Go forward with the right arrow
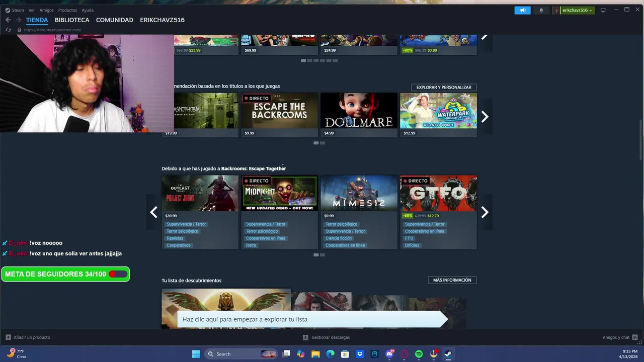Viewport: 644px width, 362px height. (19, 20)
